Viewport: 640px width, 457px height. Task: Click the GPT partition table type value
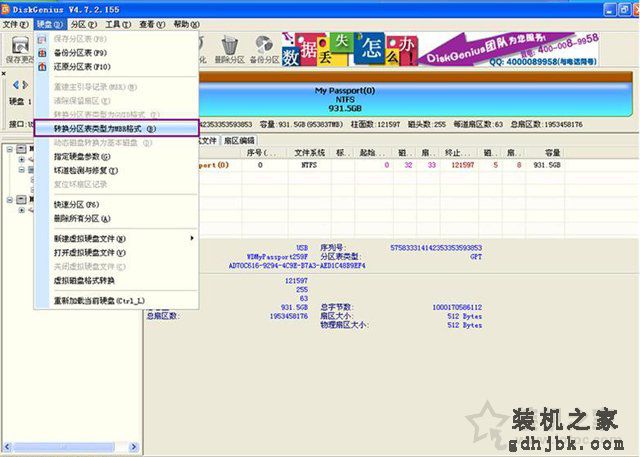click(x=476, y=257)
